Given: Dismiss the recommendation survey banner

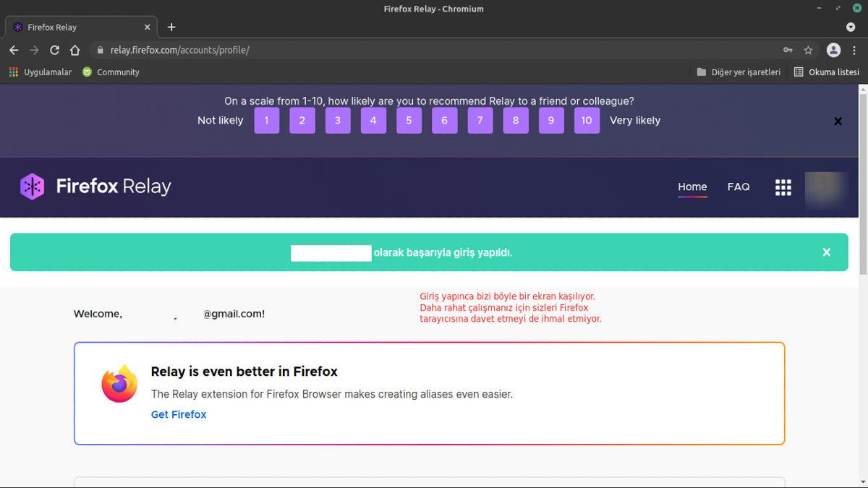Looking at the screenshot, I should [838, 121].
